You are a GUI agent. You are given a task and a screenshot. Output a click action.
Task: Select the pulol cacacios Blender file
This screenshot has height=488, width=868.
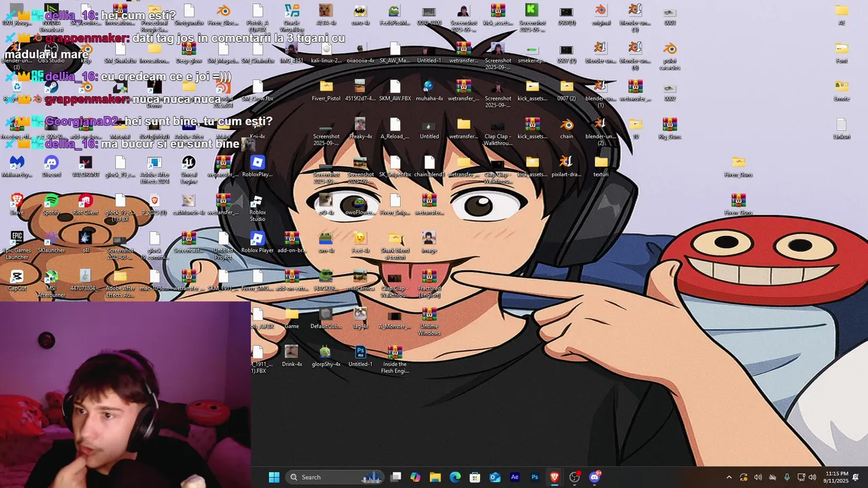pyautogui.click(x=669, y=56)
